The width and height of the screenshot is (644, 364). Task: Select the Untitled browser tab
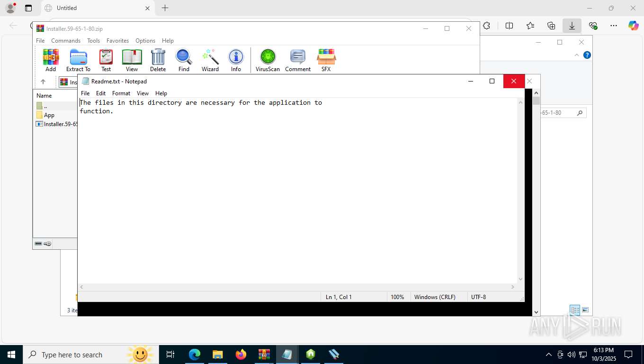point(97,8)
